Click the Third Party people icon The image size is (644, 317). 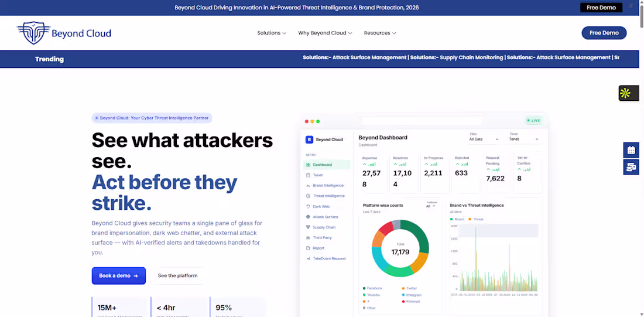click(308, 238)
